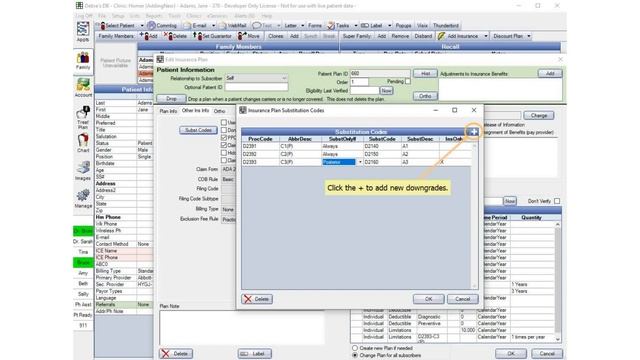This screenshot has height=360, width=640.
Task: Expand the Letter dropdown arrow
Action: 302,26
